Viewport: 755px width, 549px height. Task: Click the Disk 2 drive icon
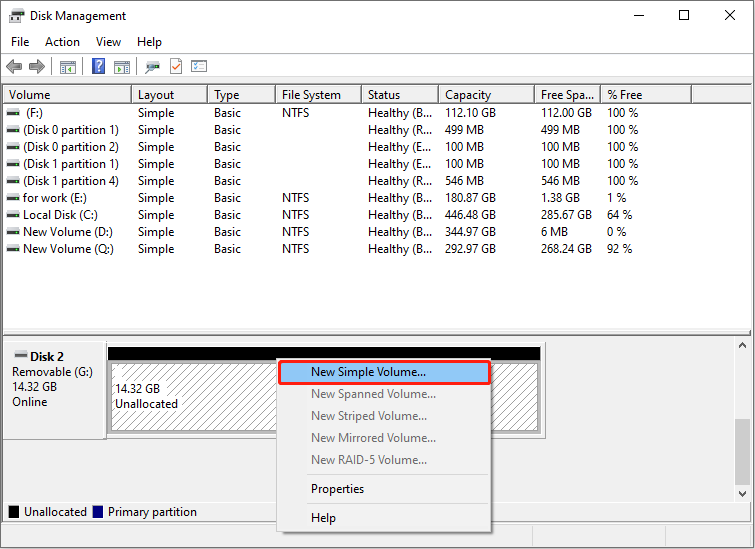point(21,355)
